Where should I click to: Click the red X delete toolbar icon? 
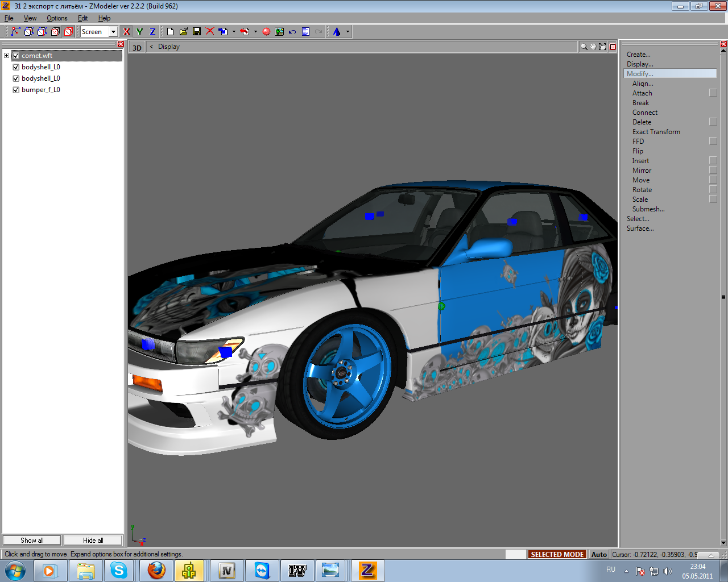click(210, 32)
